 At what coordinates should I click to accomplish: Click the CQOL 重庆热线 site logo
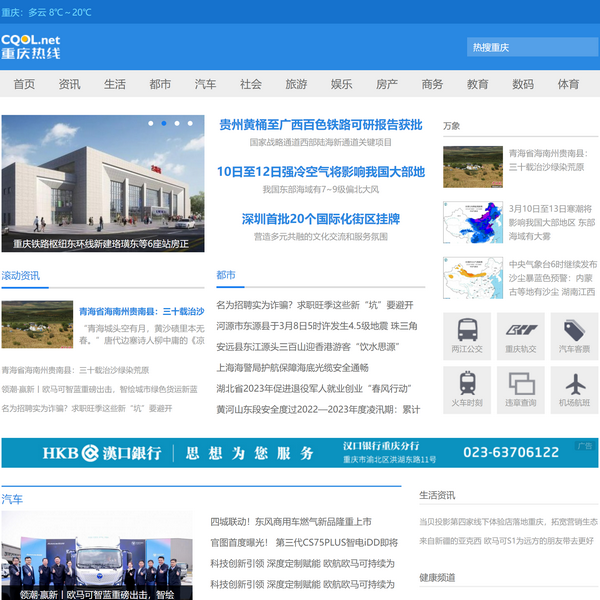pos(31,46)
